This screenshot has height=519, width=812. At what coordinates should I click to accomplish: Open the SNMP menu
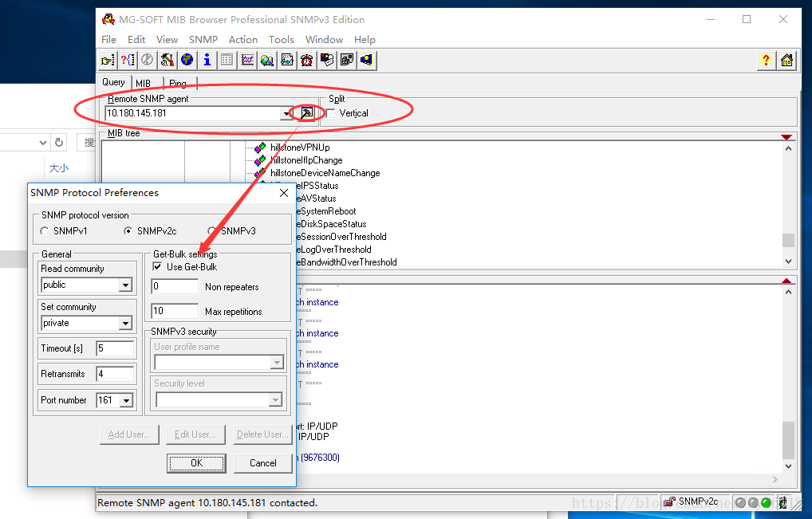[203, 39]
